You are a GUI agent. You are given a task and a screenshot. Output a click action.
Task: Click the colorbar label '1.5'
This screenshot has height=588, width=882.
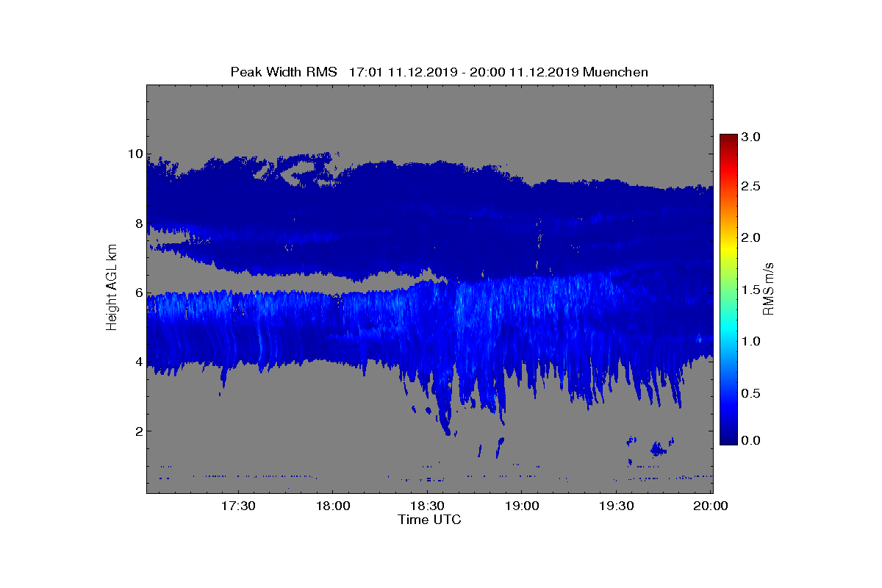tap(750, 290)
